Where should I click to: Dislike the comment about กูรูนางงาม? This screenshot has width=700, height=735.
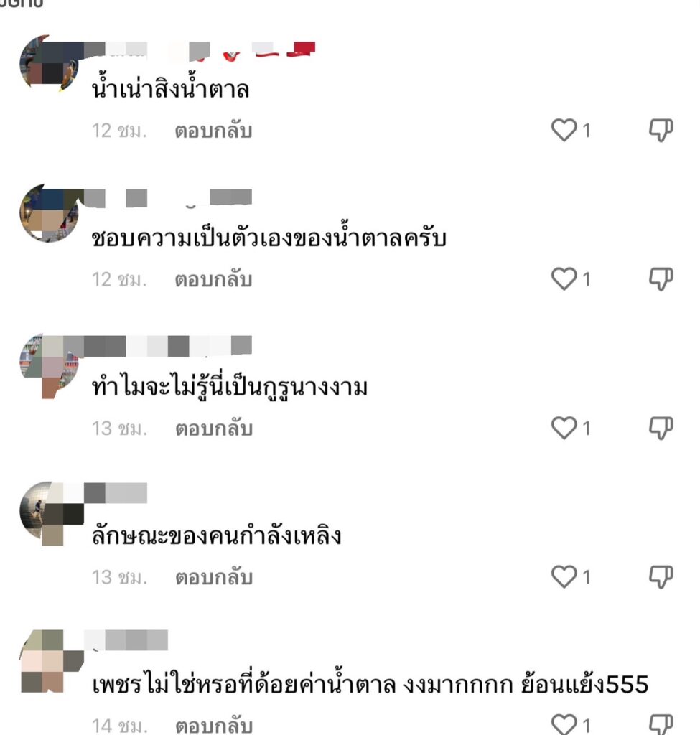[661, 428]
